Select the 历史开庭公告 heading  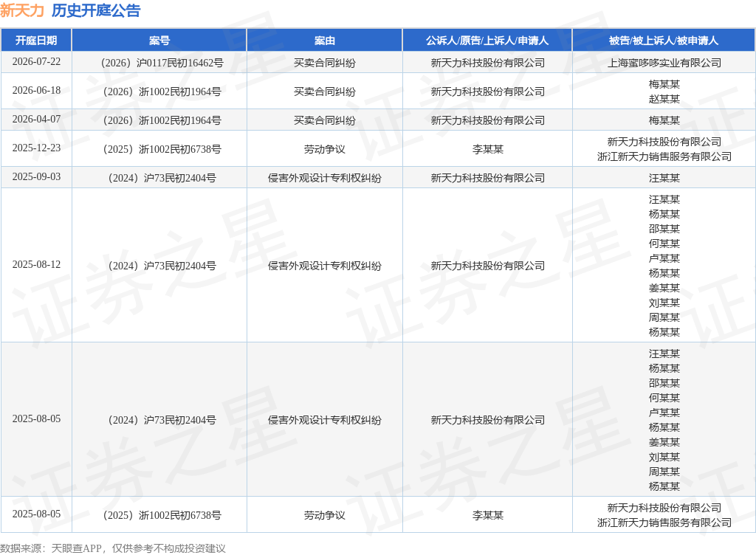(96, 10)
